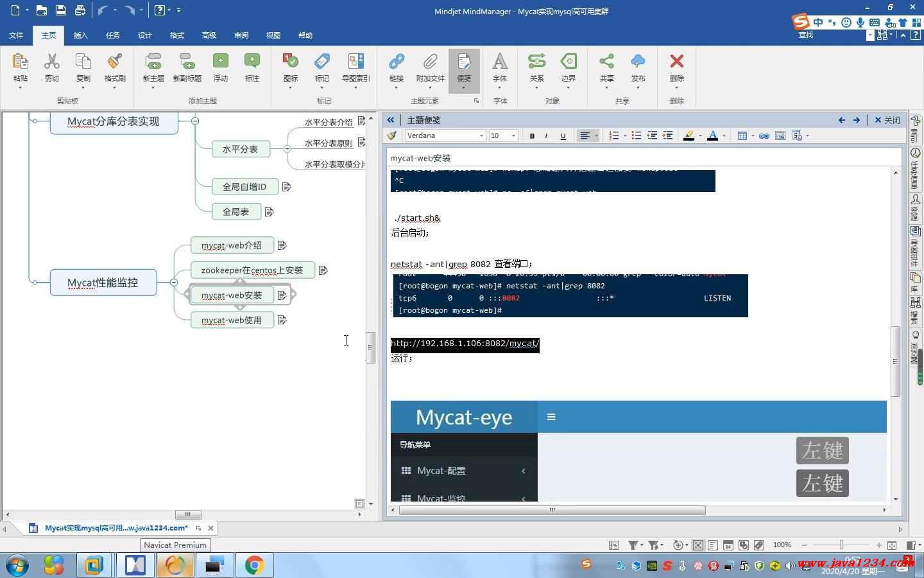Collapse the Mycat分库分表实现 branch
Screen dimensions: 924x578
[x=195, y=121]
